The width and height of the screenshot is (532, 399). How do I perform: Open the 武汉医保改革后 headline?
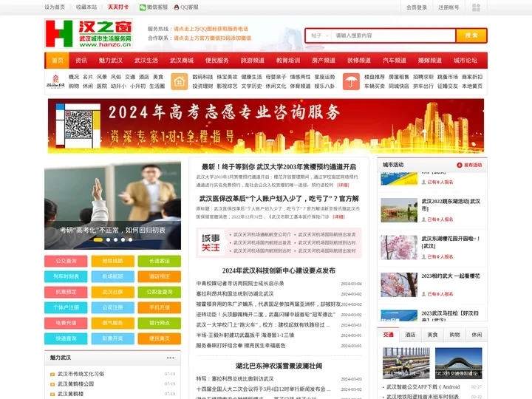click(279, 199)
